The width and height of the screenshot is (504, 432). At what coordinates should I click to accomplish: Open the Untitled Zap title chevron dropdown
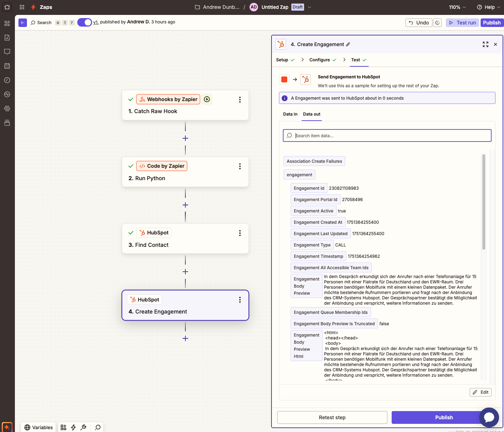[309, 7]
